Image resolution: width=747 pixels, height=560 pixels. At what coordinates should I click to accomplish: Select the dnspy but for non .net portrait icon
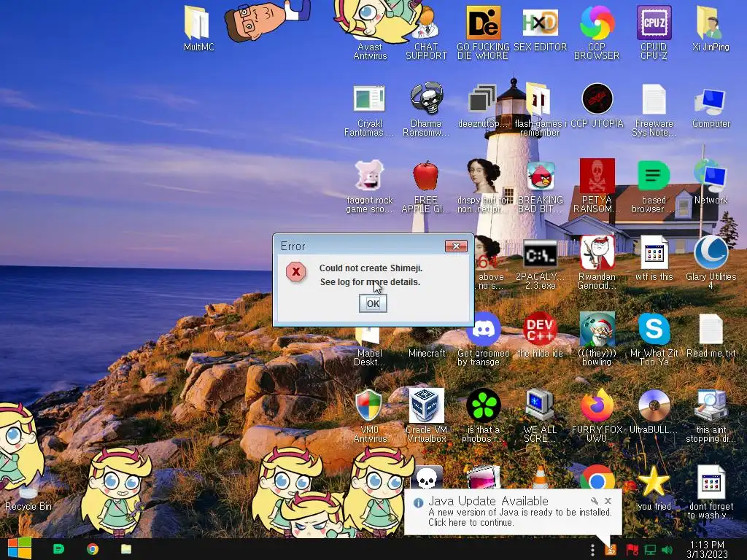483,176
